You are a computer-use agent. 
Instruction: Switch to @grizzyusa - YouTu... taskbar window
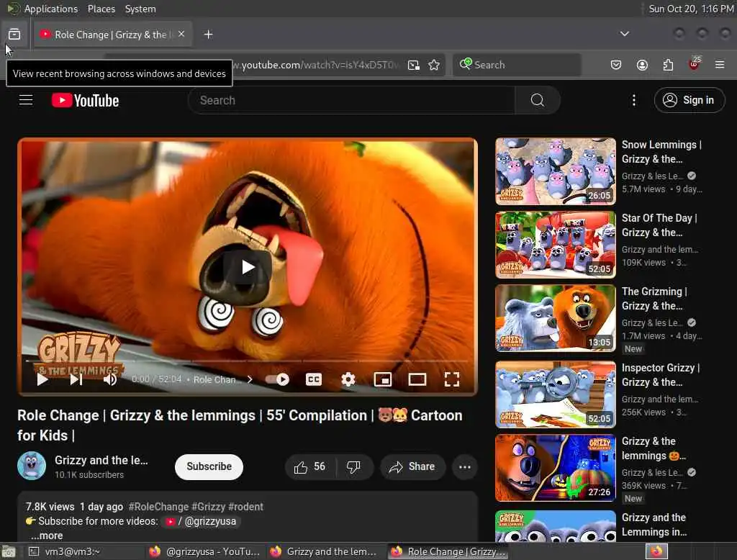tap(205, 551)
